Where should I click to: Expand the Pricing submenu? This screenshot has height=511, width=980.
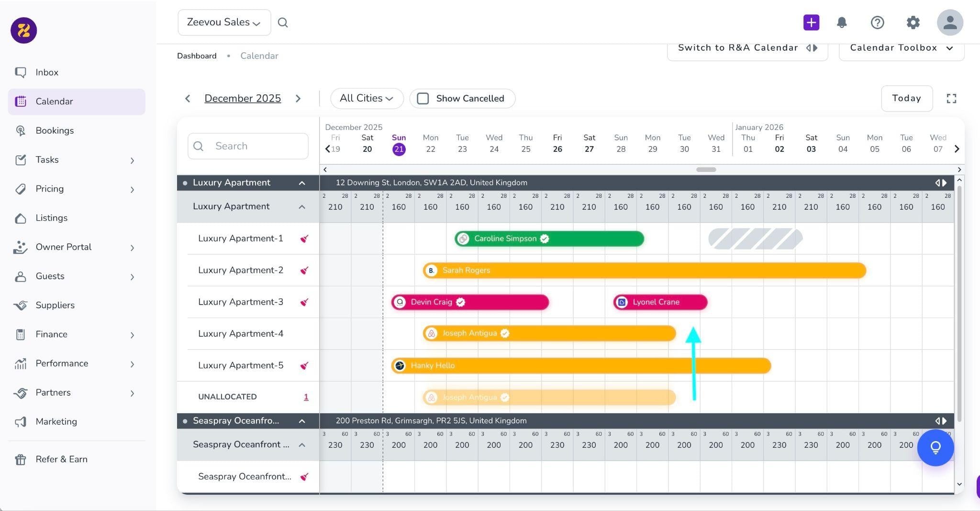click(x=133, y=190)
